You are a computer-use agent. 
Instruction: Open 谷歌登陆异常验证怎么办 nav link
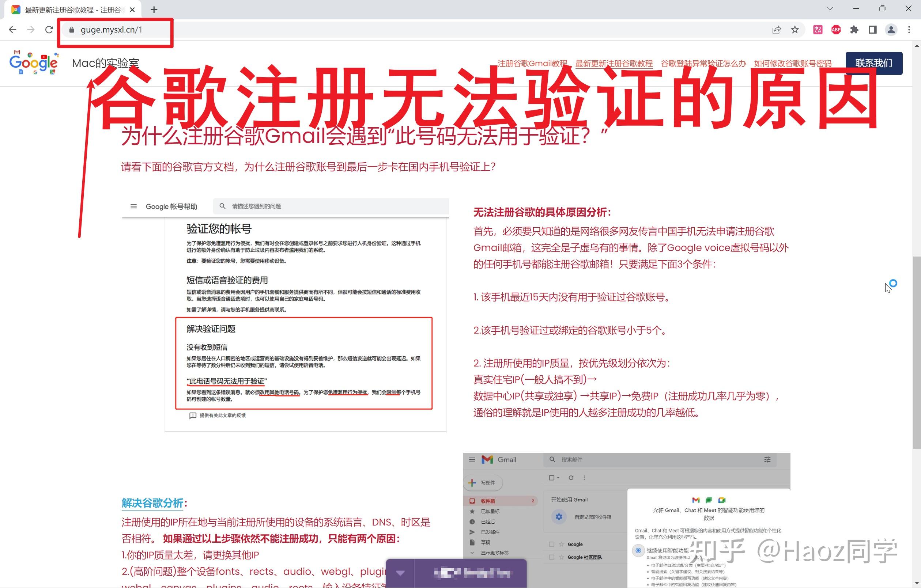(x=703, y=64)
